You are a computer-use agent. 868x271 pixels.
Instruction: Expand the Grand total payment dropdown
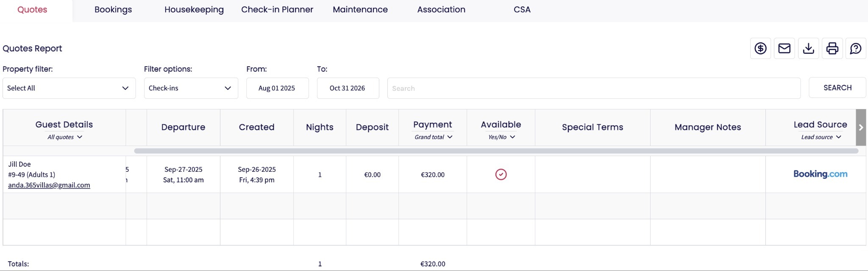coord(433,137)
